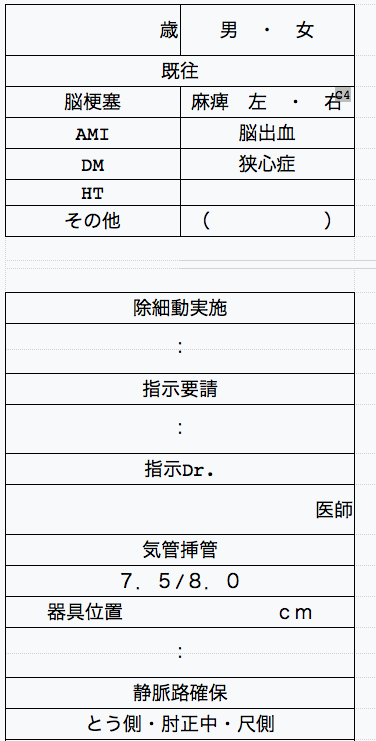Select the DM cell
This screenshot has width=376, height=741.
(93, 164)
